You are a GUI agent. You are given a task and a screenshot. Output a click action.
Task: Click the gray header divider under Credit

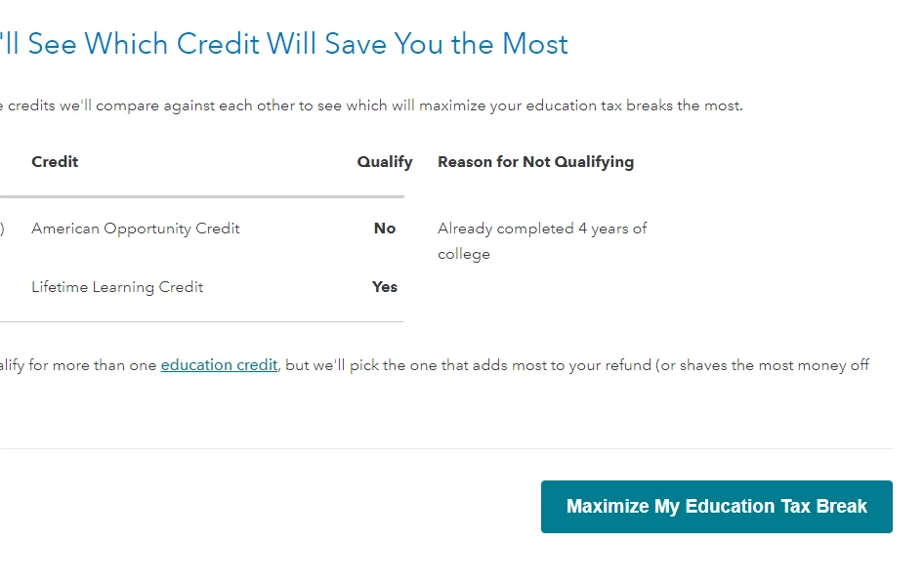[x=202, y=196]
